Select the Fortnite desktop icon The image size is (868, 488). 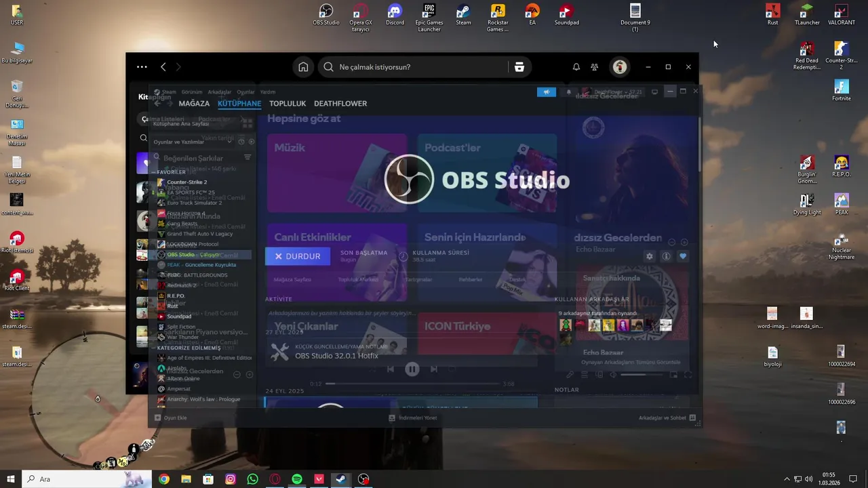click(842, 91)
